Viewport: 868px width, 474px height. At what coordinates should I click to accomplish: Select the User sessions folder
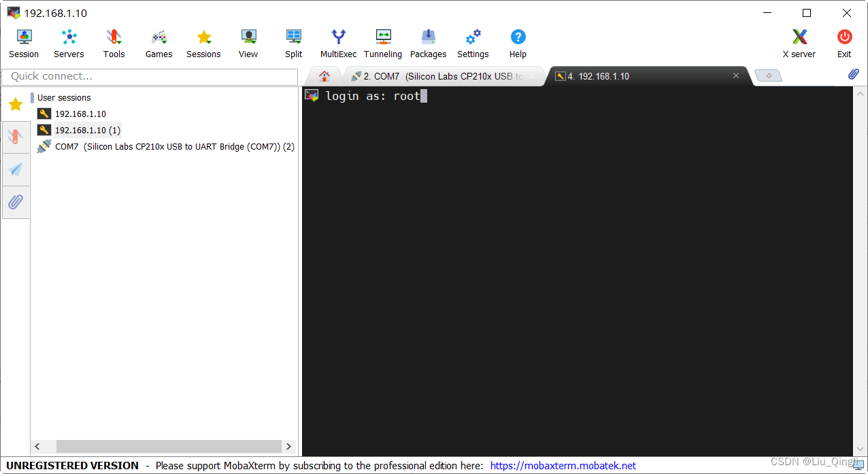(64, 97)
